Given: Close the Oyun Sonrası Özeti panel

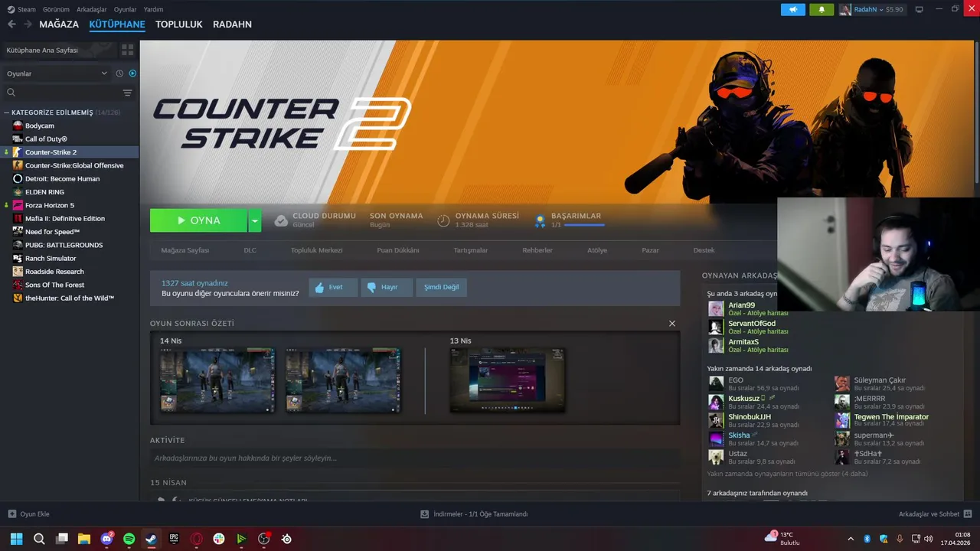Looking at the screenshot, I should pyautogui.click(x=672, y=324).
